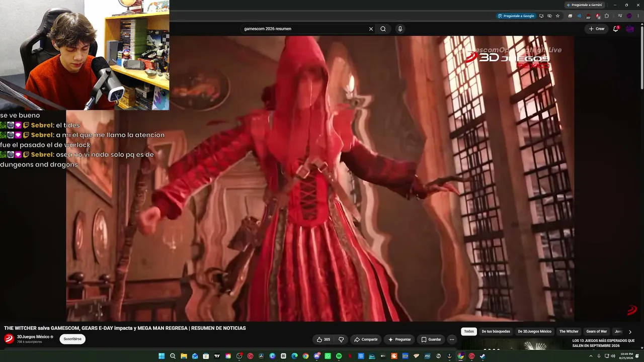Click the Pregúntale a Google button
Viewport: 644px width, 362px height.
click(x=516, y=16)
